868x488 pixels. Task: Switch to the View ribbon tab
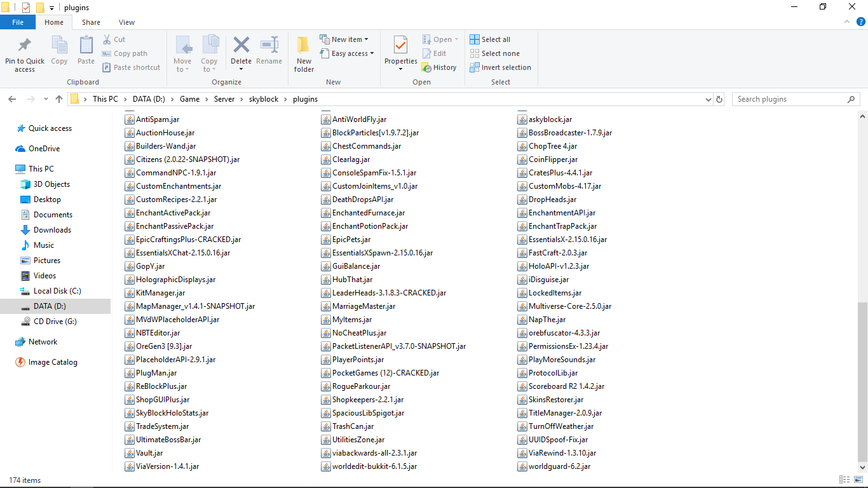(126, 22)
